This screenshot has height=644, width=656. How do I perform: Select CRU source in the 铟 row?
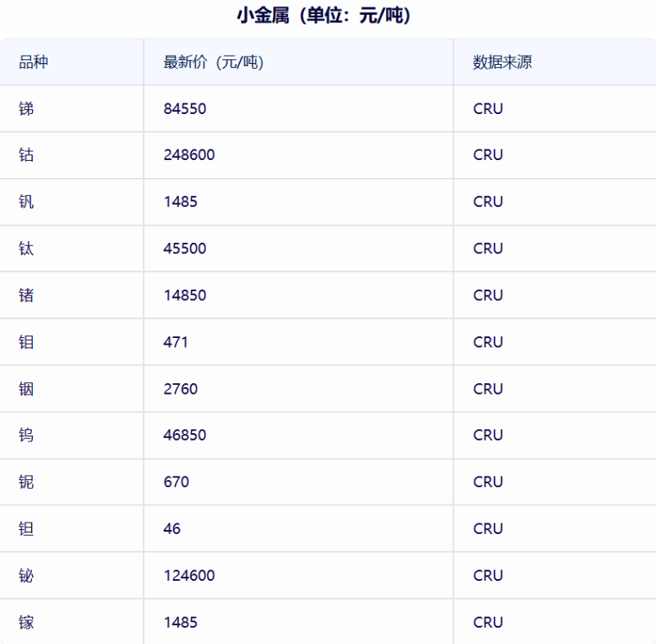488,389
